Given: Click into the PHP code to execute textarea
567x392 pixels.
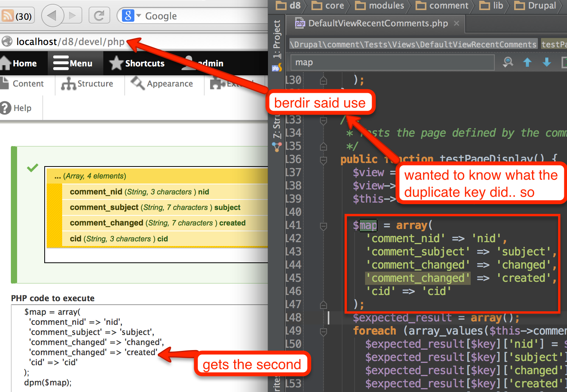Looking at the screenshot, I should coord(140,348).
